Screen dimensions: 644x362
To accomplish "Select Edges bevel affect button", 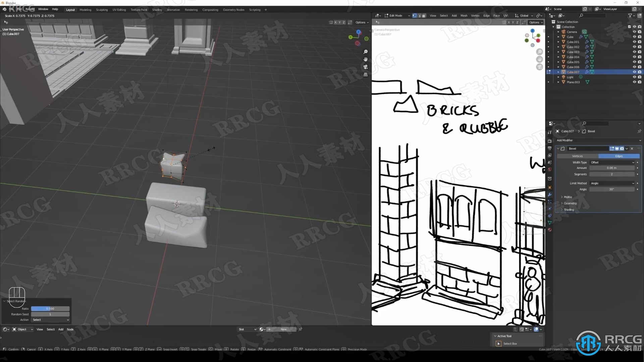I will pos(619,156).
